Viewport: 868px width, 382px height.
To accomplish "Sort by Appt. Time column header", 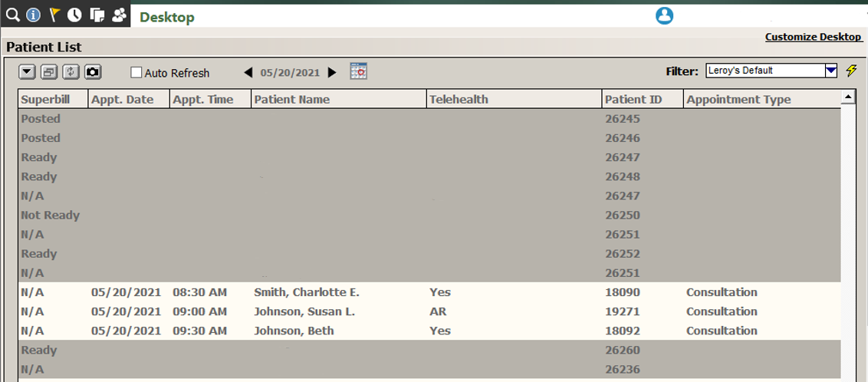I will click(x=210, y=100).
